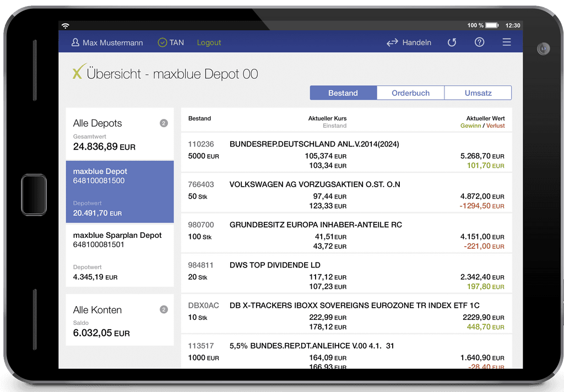
Task: Click the Aktueller Kurs column header
Action: point(327,118)
